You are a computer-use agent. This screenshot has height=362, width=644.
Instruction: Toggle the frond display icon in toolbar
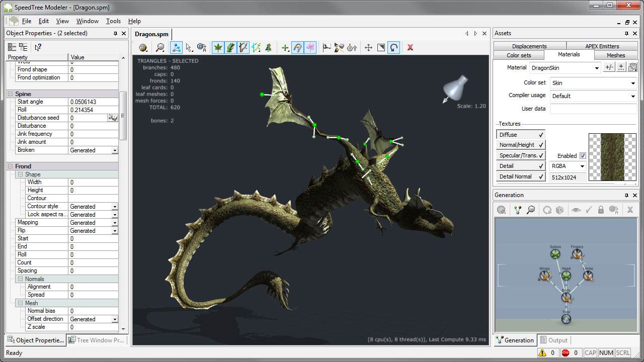230,47
